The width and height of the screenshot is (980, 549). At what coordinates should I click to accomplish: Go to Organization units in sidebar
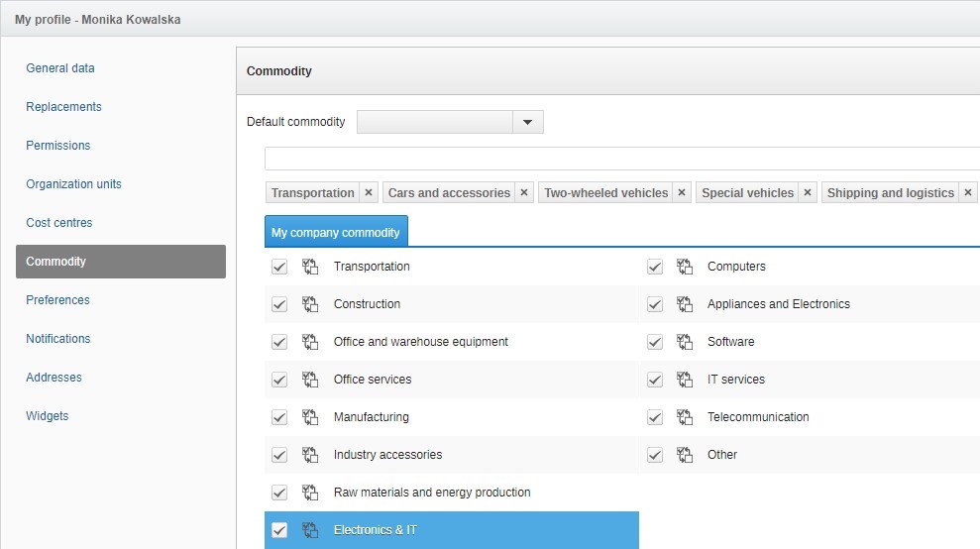coord(74,184)
